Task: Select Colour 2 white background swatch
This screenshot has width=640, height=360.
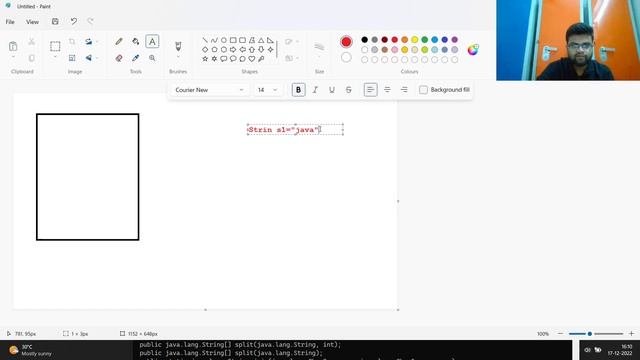Action: click(346, 58)
